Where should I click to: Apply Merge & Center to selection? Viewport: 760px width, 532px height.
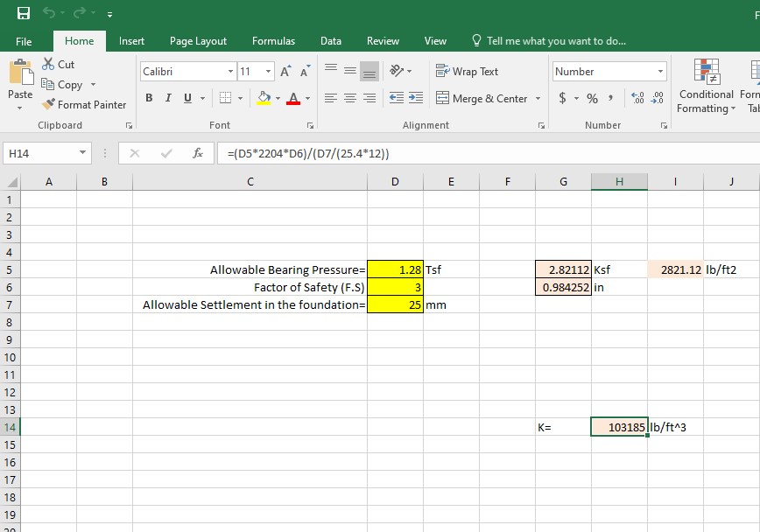482,99
